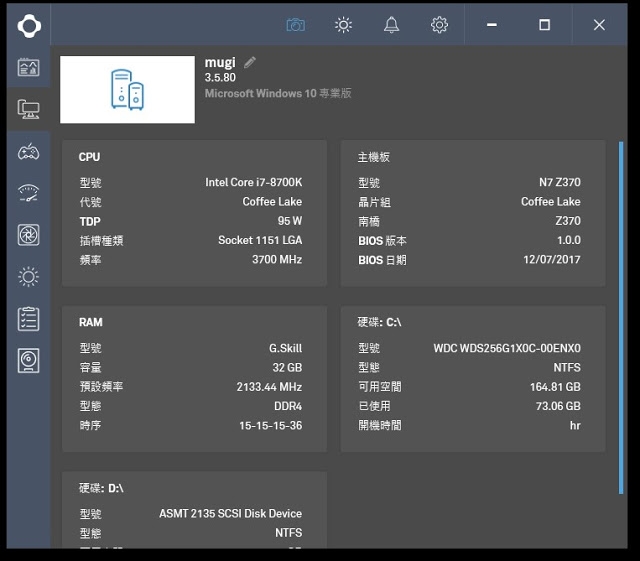Click the 已使用 label
640x561 pixels.
(374, 406)
